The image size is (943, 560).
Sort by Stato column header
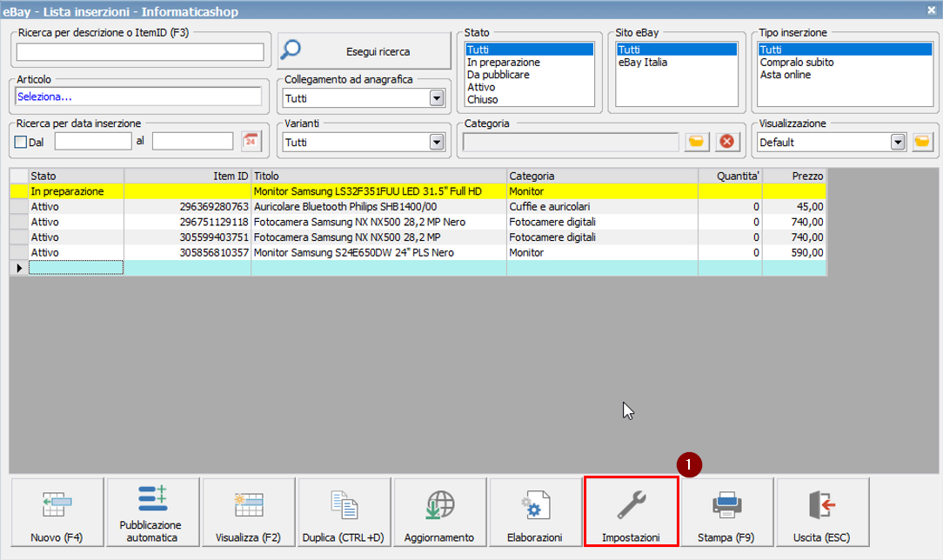77,176
